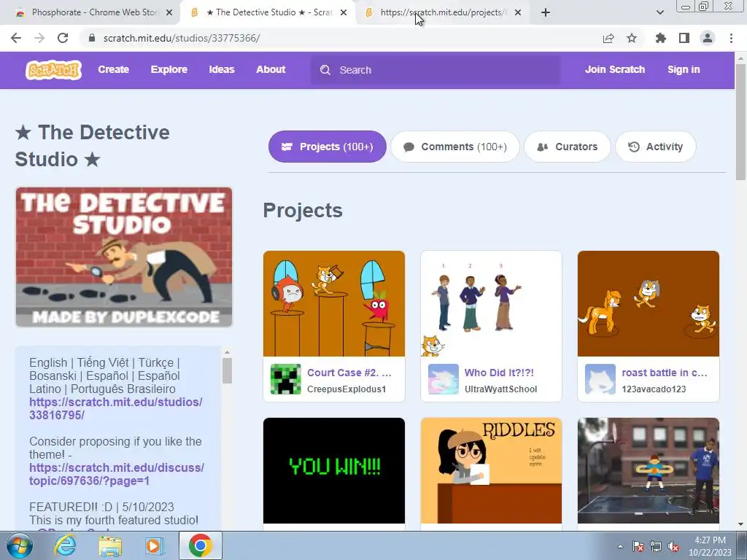Click The Detective Studio banner image

click(x=124, y=257)
